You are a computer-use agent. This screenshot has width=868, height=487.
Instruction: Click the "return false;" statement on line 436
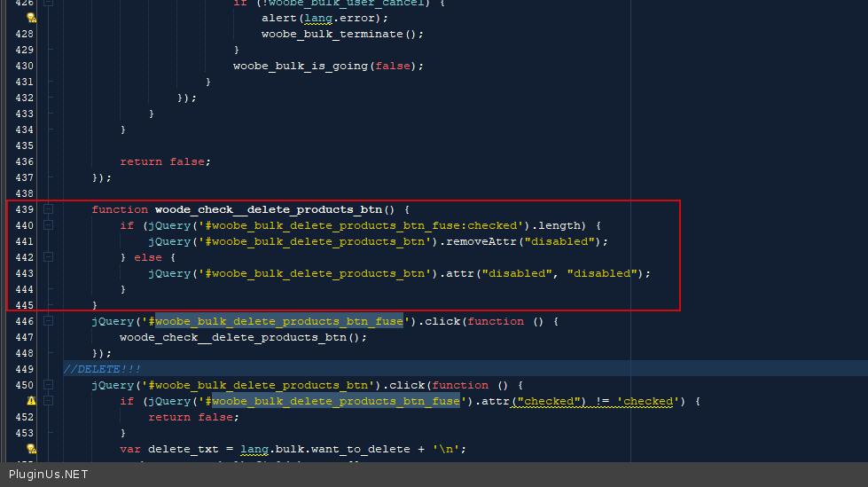(x=165, y=161)
